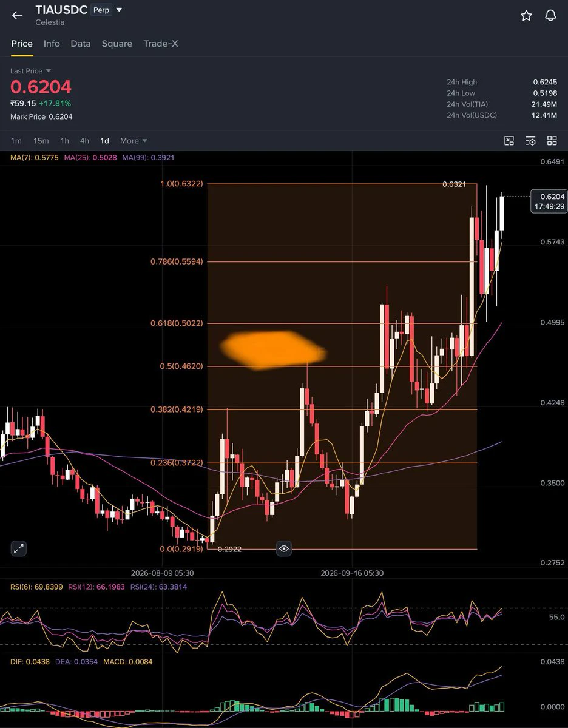The width and height of the screenshot is (568, 728).
Task: Open the four-square grid layout icon
Action: [x=552, y=141]
